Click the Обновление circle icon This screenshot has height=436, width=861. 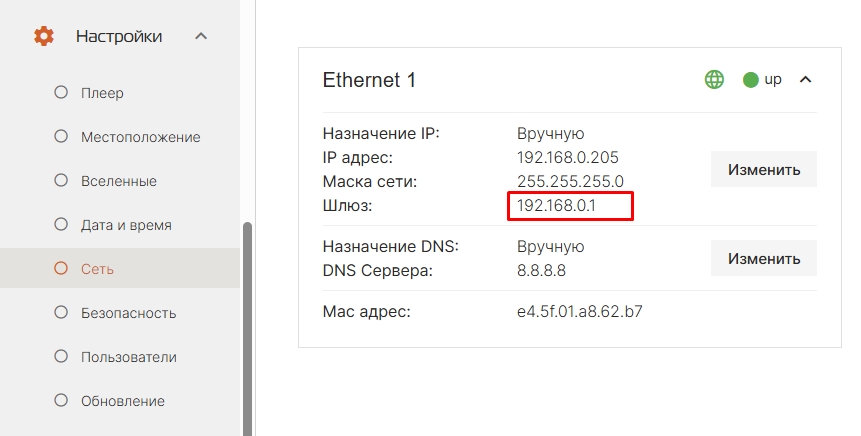click(x=60, y=401)
